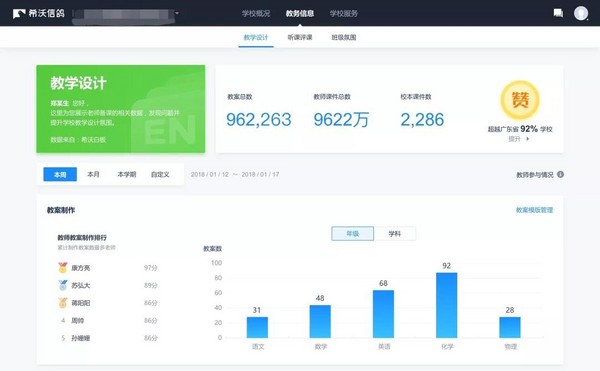Click the 英语 bar showing 68
600x371 pixels.
point(383,314)
